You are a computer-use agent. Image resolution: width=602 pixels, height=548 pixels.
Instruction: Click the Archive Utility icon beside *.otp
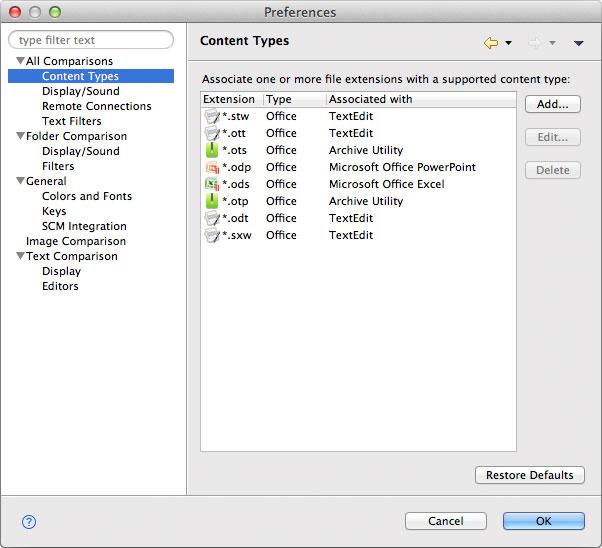[211, 201]
